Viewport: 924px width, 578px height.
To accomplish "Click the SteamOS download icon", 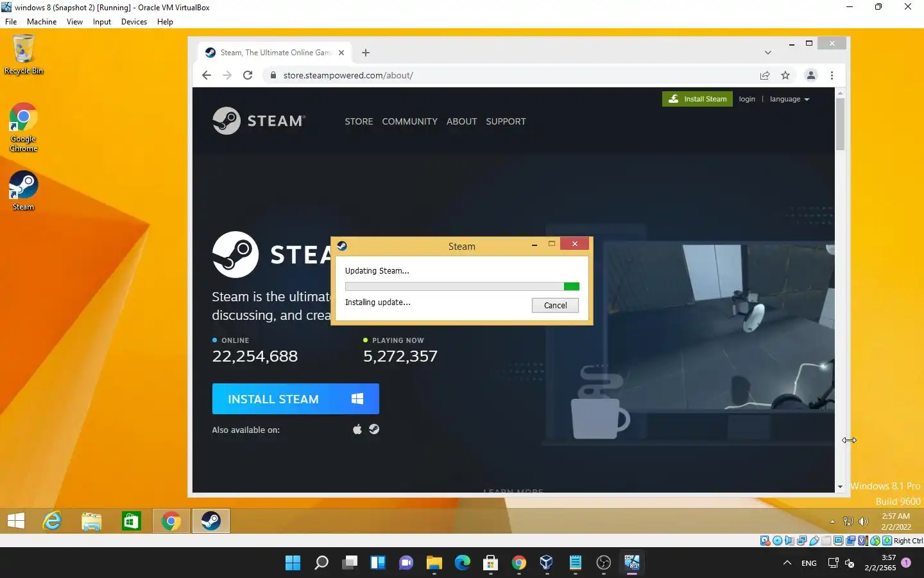I will tap(374, 429).
